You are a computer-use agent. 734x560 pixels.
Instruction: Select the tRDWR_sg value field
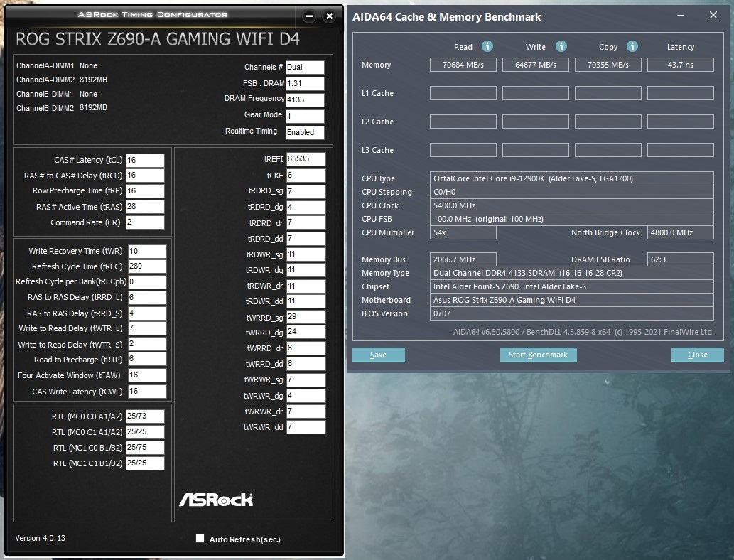306,254
